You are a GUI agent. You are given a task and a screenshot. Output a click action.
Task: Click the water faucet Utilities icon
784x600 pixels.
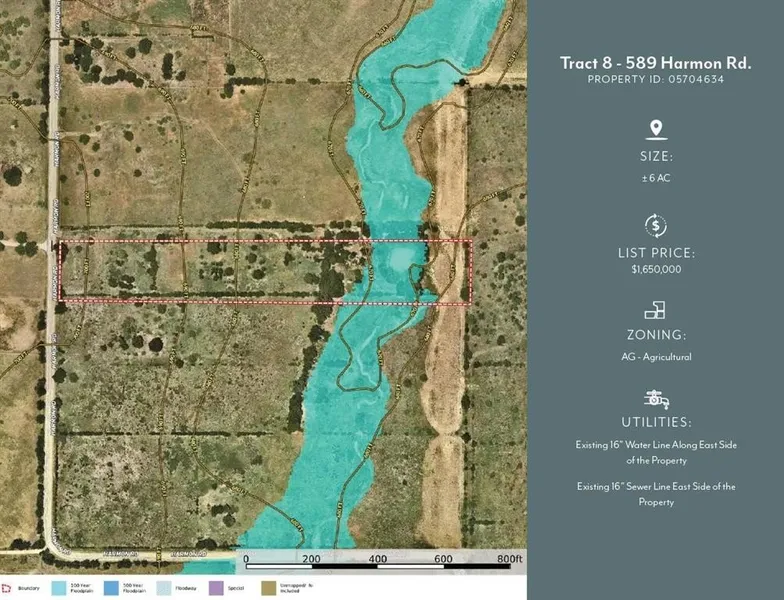656,397
